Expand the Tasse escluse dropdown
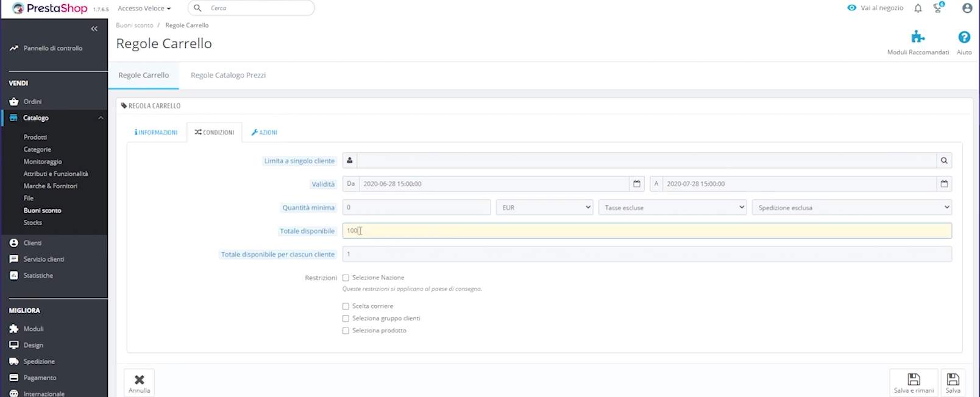The height and width of the screenshot is (397, 980). [673, 208]
